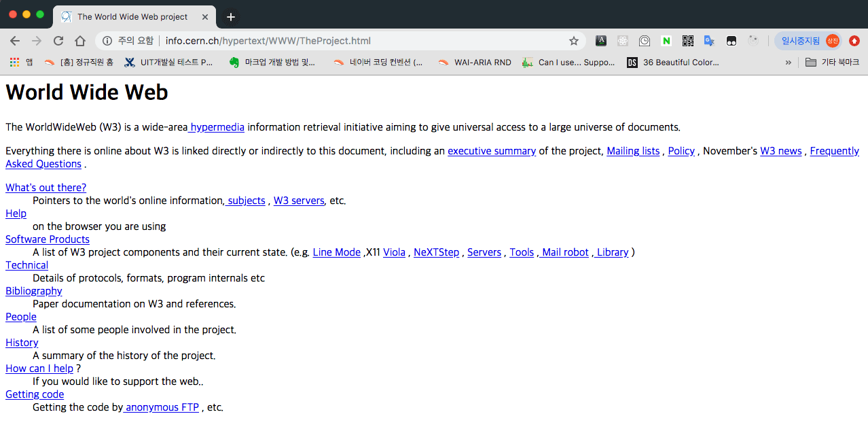Open the black mask-face extension icon
This screenshot has height=431, width=868.
point(731,41)
